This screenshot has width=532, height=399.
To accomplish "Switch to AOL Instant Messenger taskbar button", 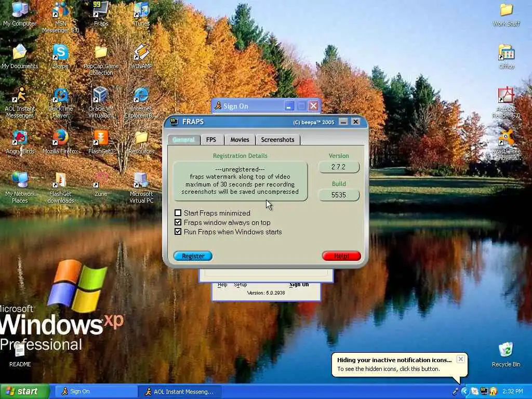I will coord(180,391).
